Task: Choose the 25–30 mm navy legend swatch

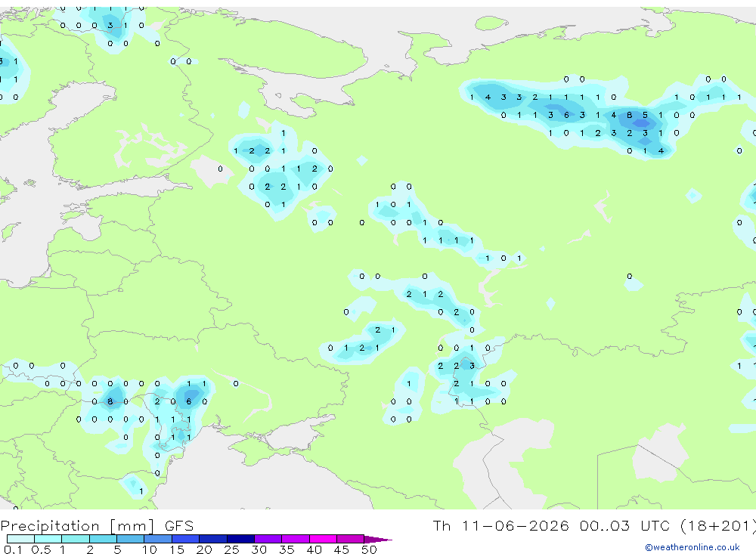Action: (x=240, y=539)
